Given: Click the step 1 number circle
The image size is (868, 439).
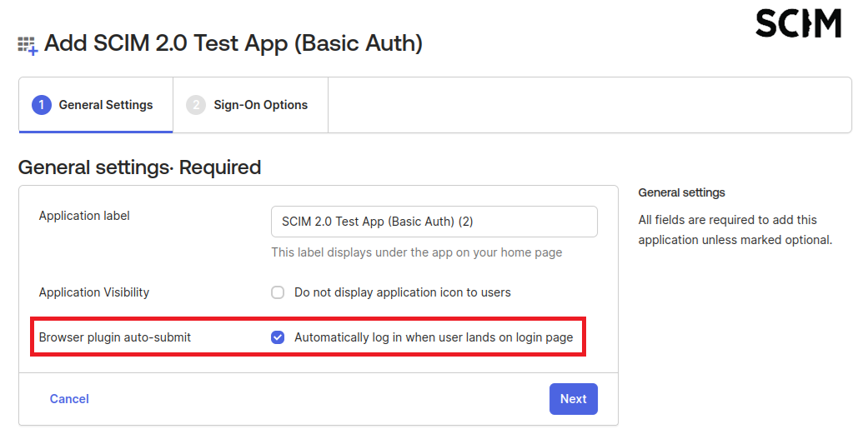Looking at the screenshot, I should point(41,105).
